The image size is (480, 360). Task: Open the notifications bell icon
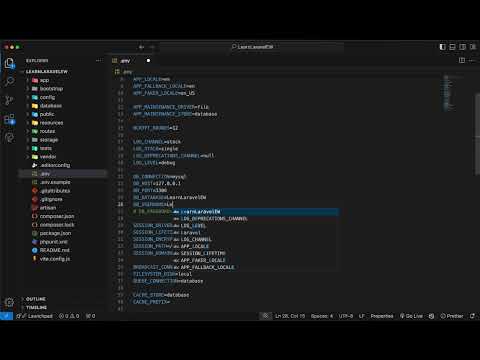click(472, 316)
